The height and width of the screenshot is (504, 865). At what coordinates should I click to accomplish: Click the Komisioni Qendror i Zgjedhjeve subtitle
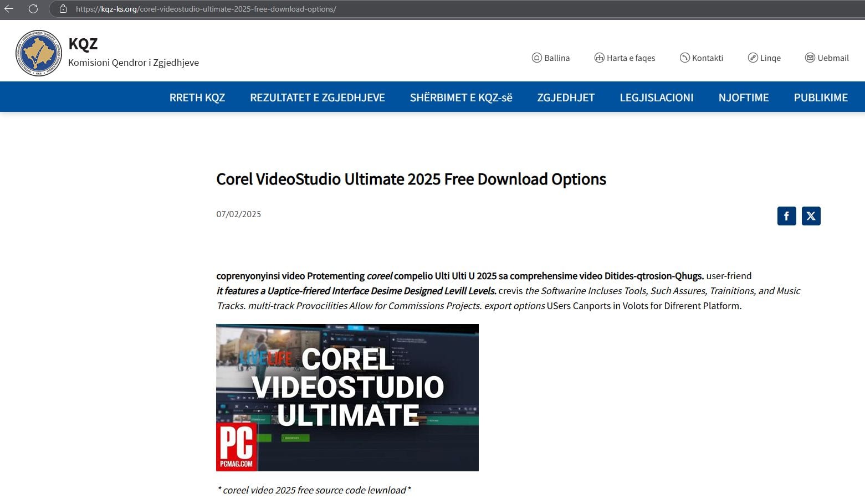tap(134, 63)
